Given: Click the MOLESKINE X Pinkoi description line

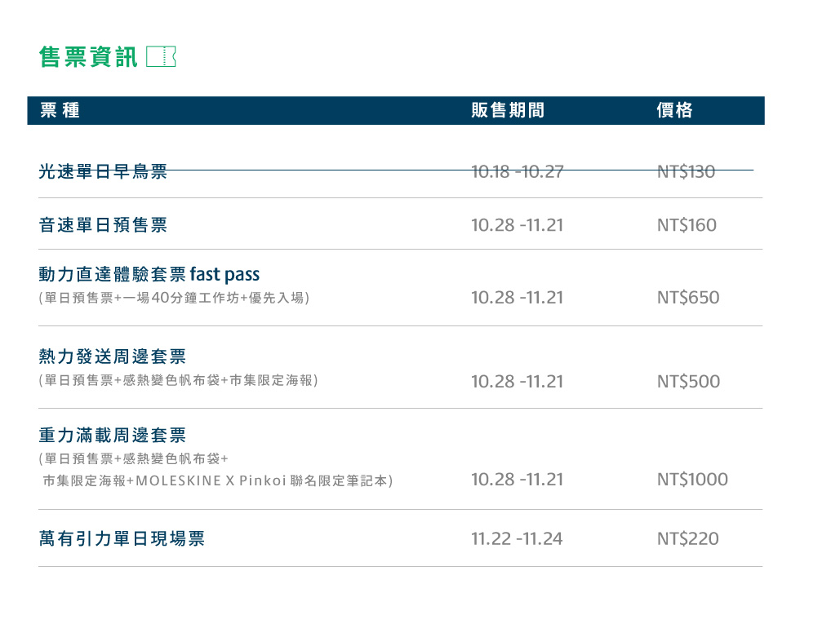Looking at the screenshot, I should pyautogui.click(x=217, y=481).
